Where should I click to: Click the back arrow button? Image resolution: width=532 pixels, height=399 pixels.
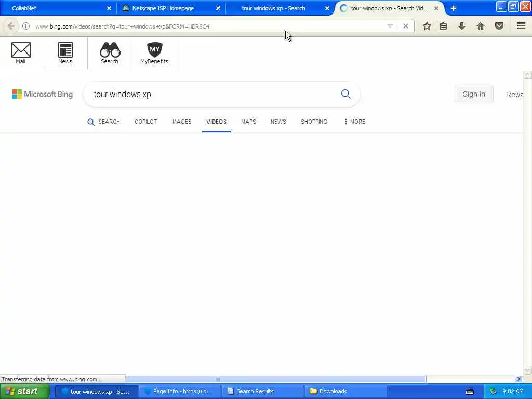(11, 26)
